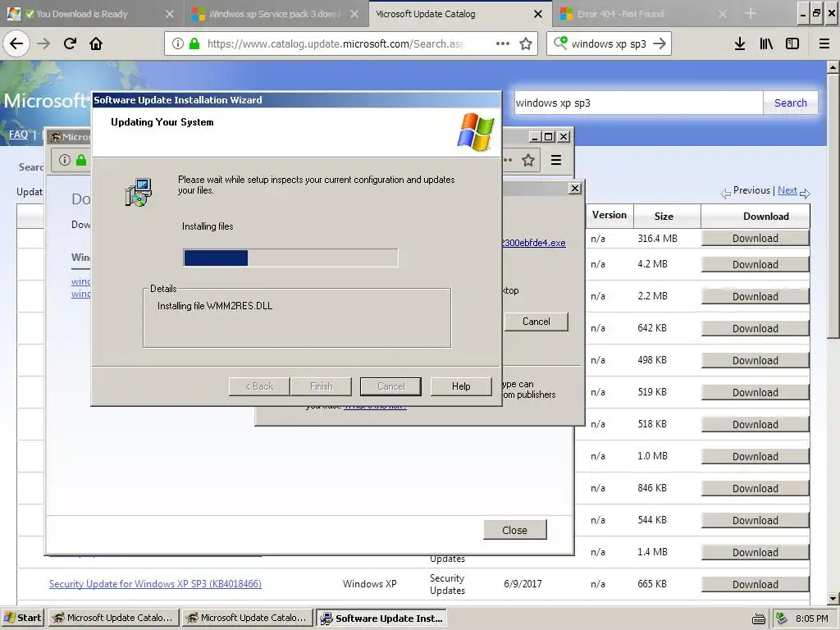
Task: Open hamburger menu in the download popup window
Action: (556, 160)
